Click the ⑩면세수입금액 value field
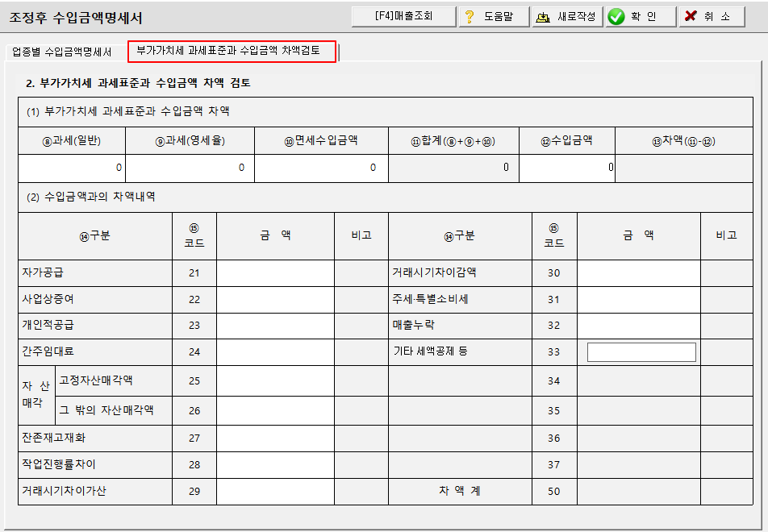Screen dimensions: 768x532 pos(321,168)
